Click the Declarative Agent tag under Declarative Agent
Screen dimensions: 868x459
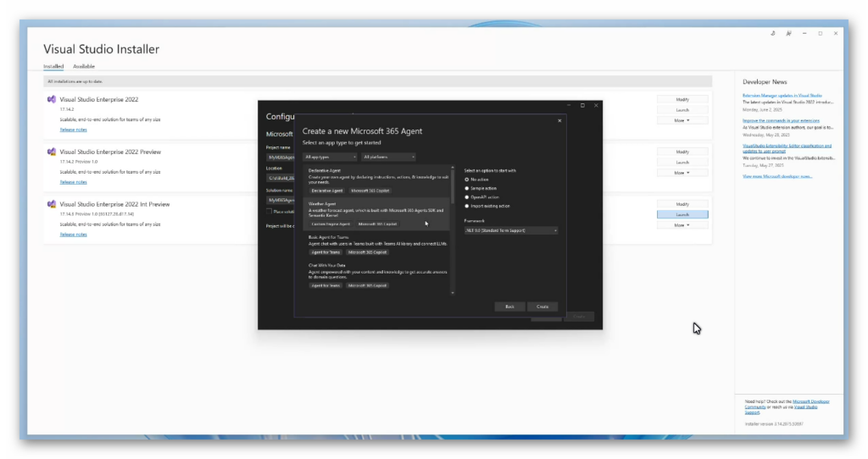click(x=326, y=191)
